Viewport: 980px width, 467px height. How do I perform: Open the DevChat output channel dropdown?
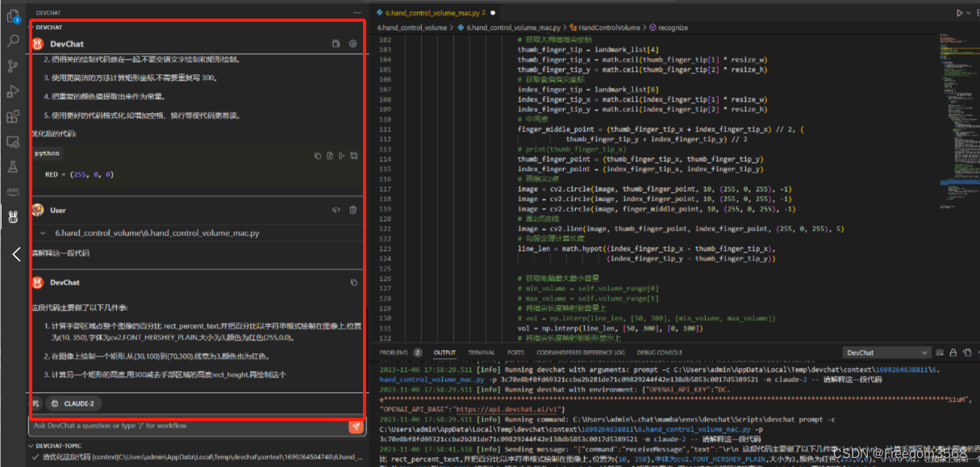(887, 352)
